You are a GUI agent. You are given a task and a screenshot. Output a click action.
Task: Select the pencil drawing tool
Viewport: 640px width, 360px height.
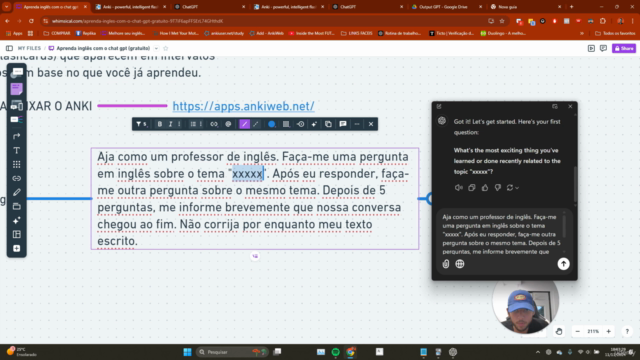point(17,192)
